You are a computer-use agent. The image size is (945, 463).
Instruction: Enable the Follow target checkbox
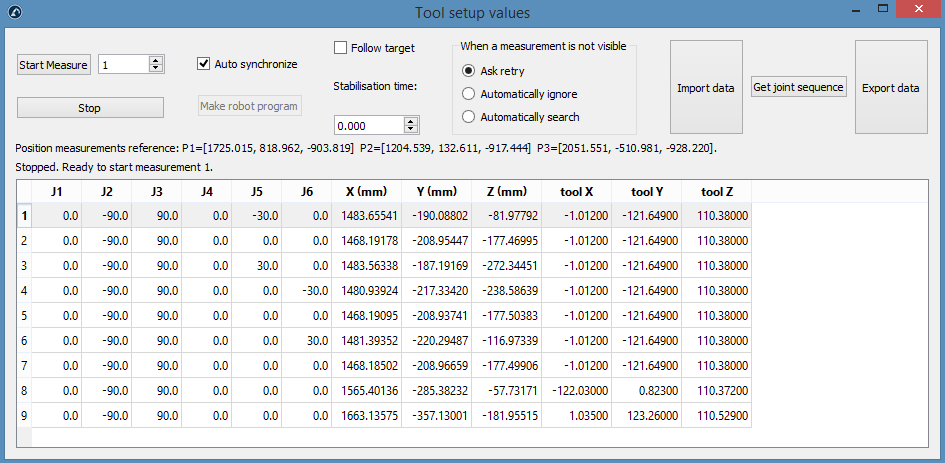[341, 48]
